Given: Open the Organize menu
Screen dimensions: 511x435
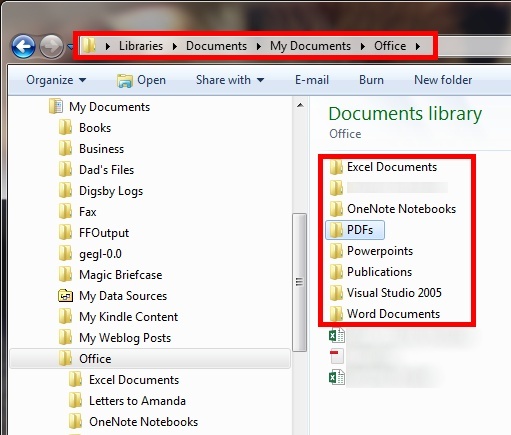Looking at the screenshot, I should 56,80.
